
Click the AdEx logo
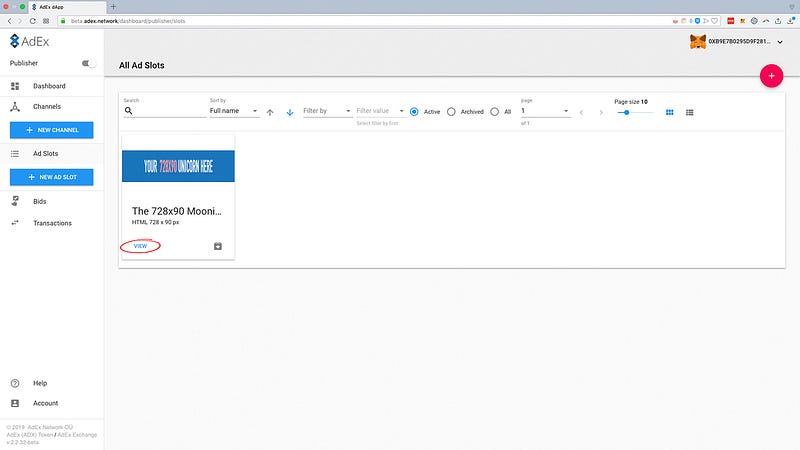click(x=30, y=41)
